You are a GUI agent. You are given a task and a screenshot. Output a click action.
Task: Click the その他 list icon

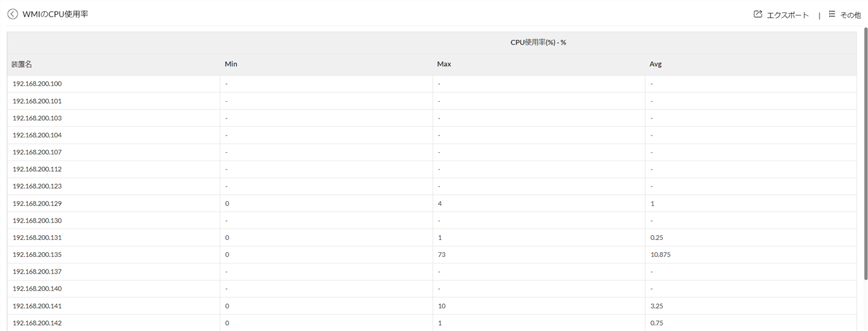tap(832, 14)
